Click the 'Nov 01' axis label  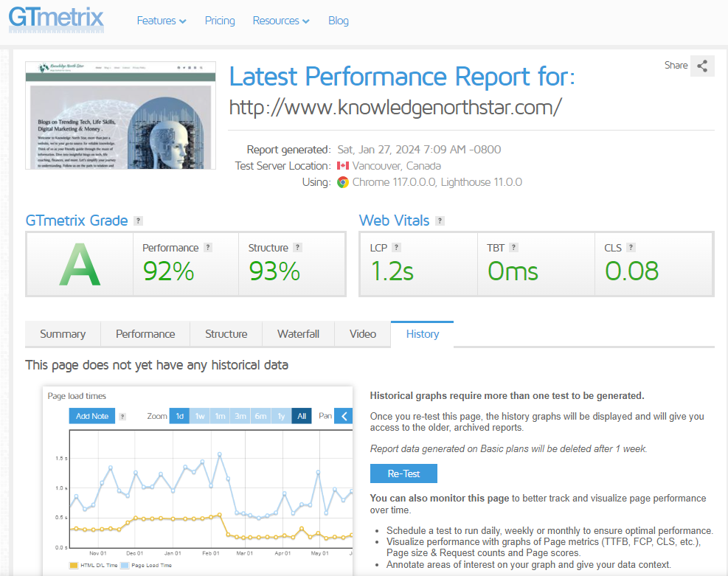[x=98, y=553]
